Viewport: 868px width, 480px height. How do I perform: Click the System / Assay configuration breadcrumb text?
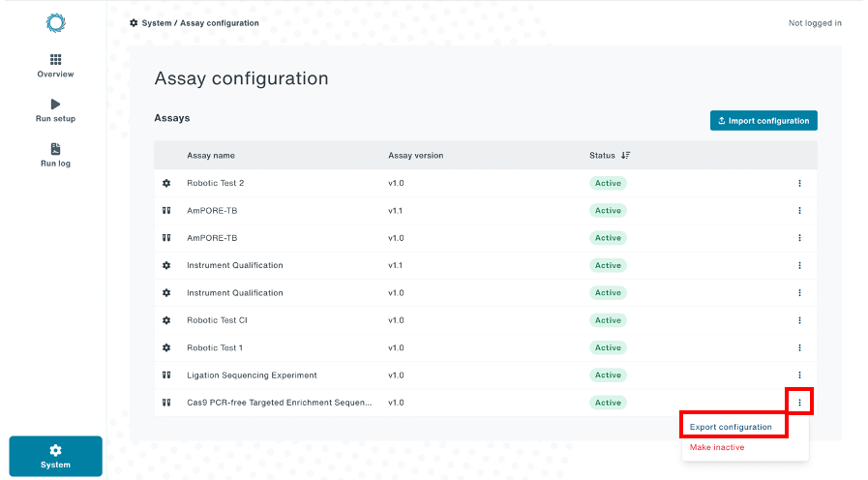[x=200, y=23]
